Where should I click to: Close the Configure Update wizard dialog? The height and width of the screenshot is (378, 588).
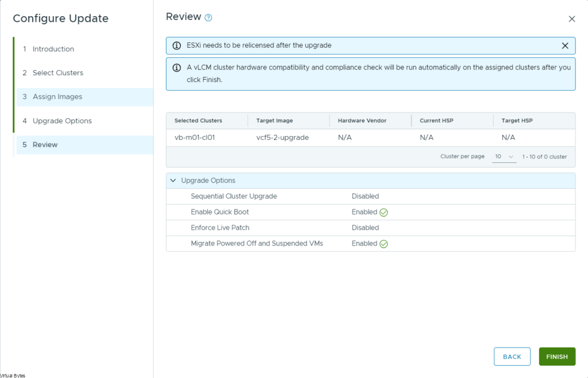coord(571,19)
